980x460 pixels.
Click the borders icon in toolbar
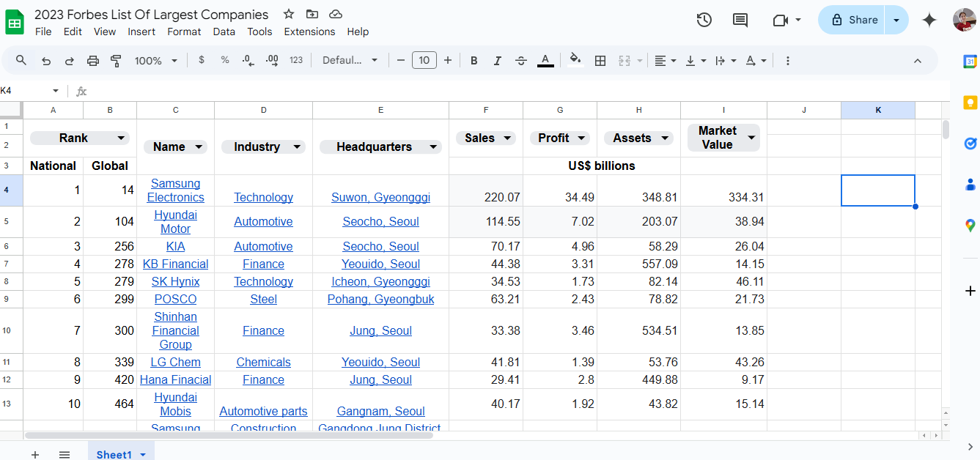600,61
